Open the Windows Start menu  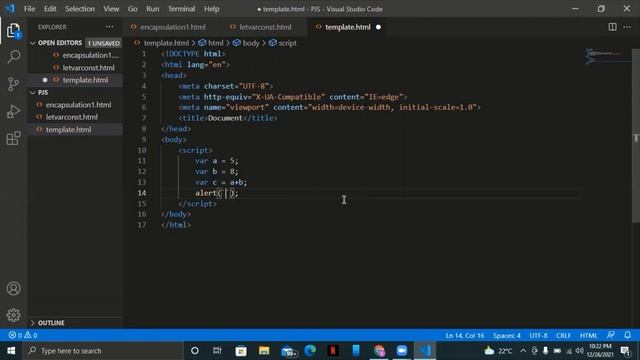(x=11, y=351)
